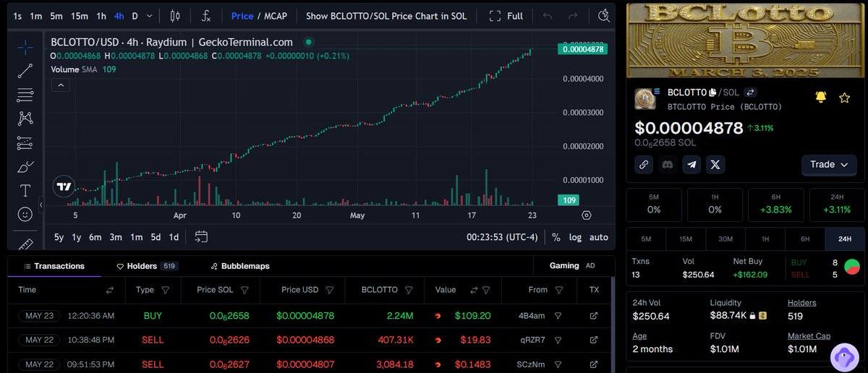The image size is (868, 373).
Task: Select the text annotation tool
Action: pyautogui.click(x=25, y=191)
